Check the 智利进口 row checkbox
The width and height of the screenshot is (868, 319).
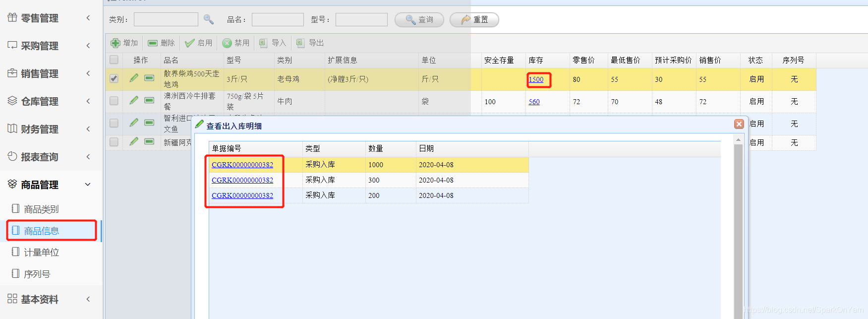pos(114,123)
